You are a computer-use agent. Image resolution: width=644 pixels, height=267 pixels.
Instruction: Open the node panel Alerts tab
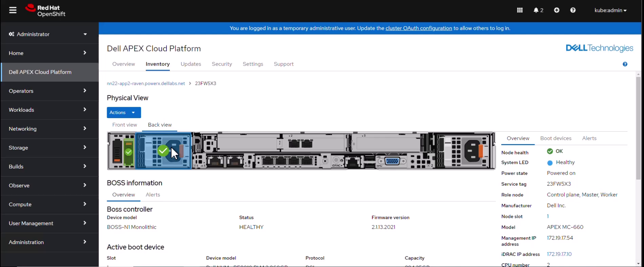pos(589,138)
